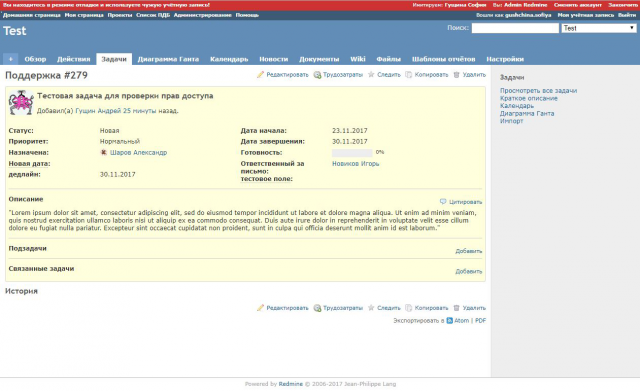The height and width of the screenshot is (391, 640).
Task: Expand the Test project dropdown in the header
Action: [598, 28]
